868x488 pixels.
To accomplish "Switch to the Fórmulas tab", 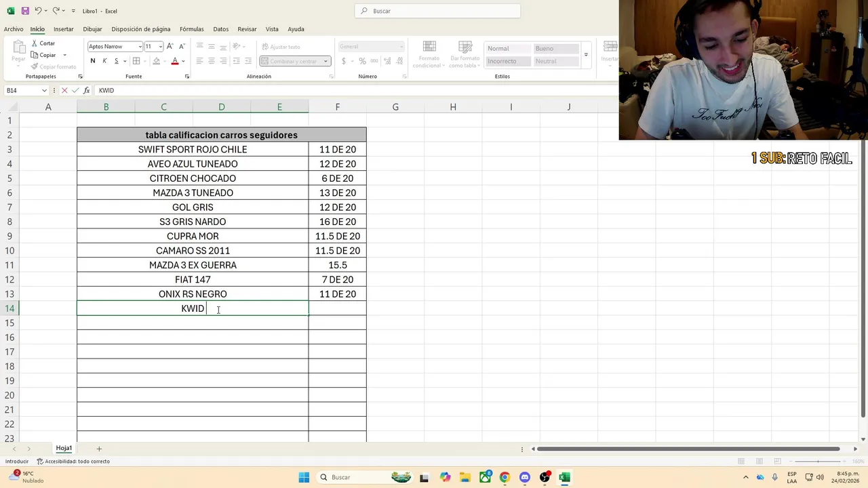I will (192, 29).
